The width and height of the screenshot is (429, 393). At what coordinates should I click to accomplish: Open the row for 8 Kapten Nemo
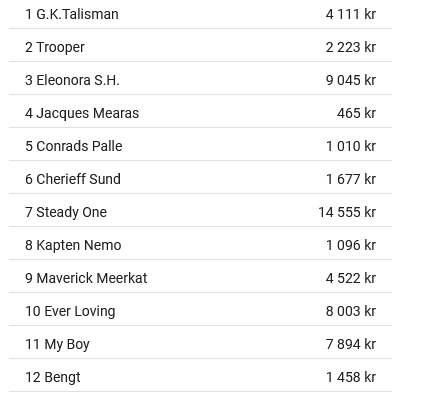(x=200, y=245)
